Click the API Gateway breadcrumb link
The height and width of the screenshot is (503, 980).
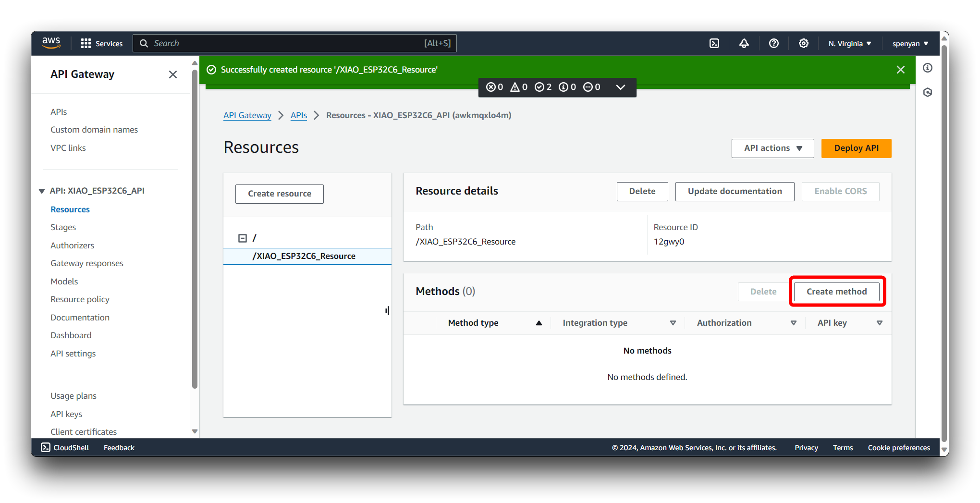click(x=247, y=115)
